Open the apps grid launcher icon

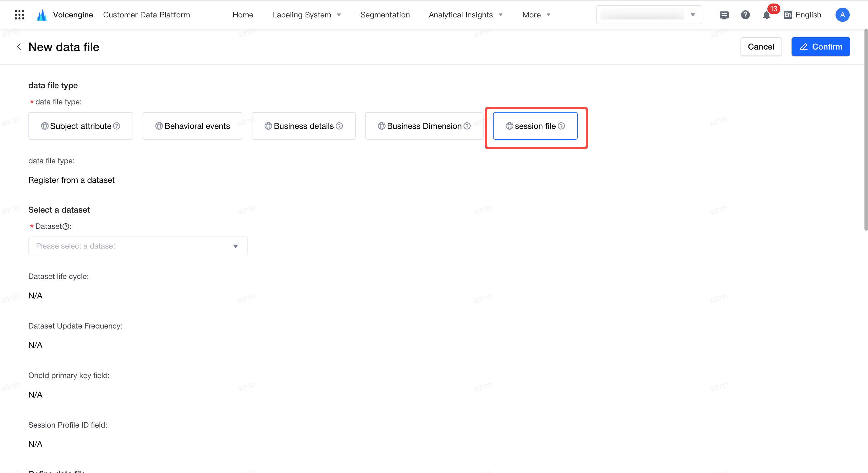tap(19, 15)
